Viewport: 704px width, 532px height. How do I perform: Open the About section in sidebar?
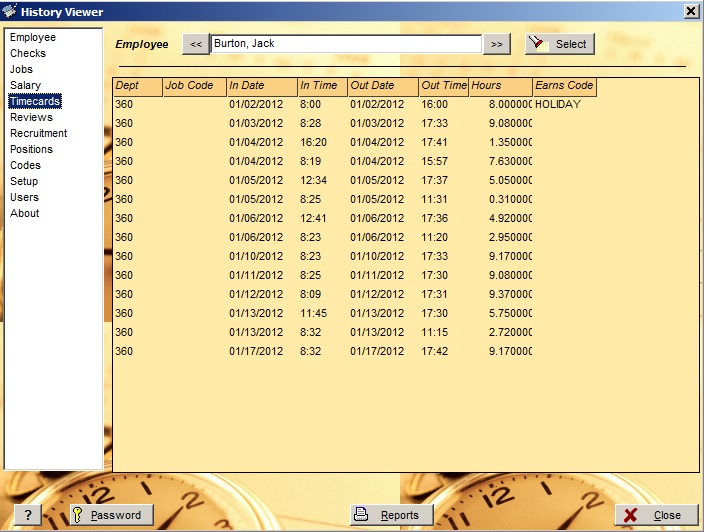[25, 213]
